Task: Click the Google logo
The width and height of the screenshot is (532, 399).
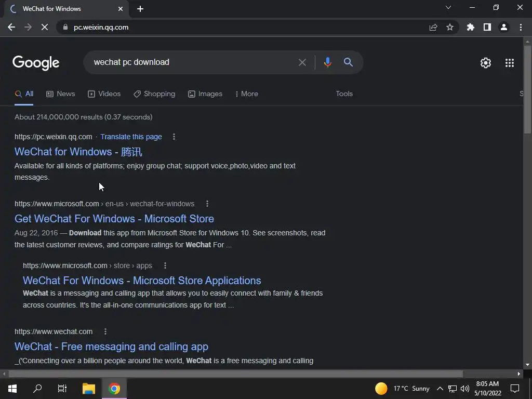Action: (x=36, y=63)
